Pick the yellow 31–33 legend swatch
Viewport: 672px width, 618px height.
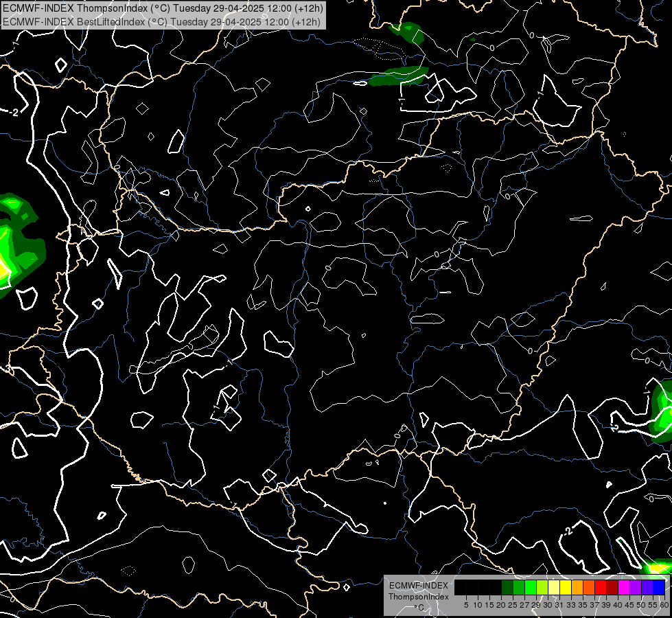point(566,587)
